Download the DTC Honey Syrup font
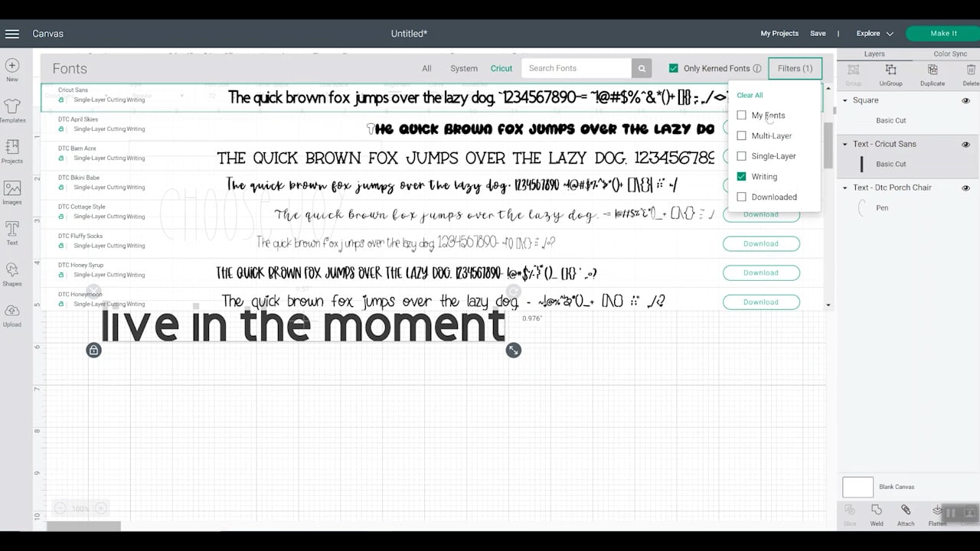The image size is (980, 551). 761,272
